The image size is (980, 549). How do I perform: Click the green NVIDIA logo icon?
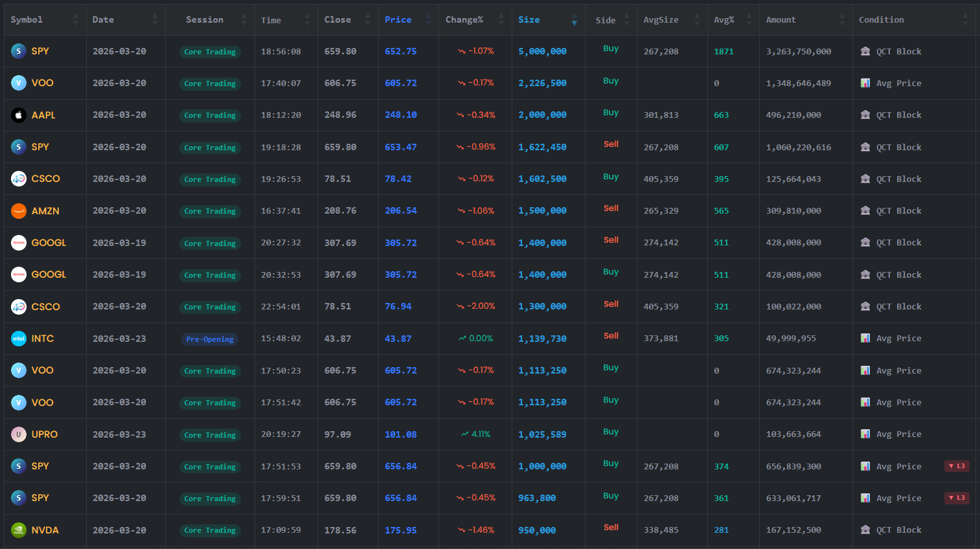coord(19,530)
